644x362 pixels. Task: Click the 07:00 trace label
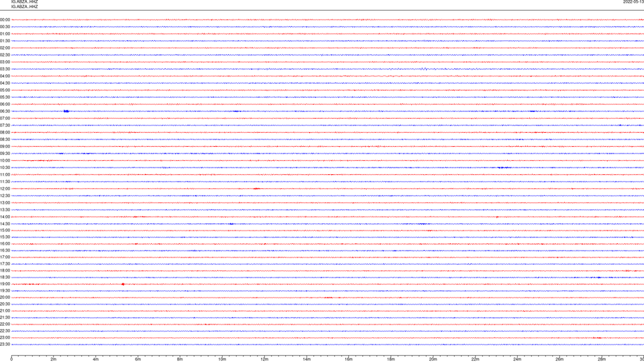click(5, 118)
